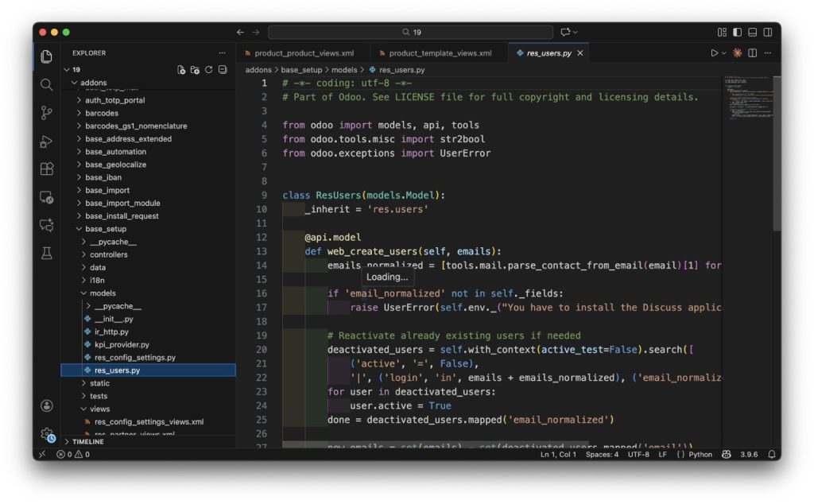Viewport: 814px width, 504px height.
Task: Toggle the primary sidebar layout button
Action: click(x=737, y=32)
